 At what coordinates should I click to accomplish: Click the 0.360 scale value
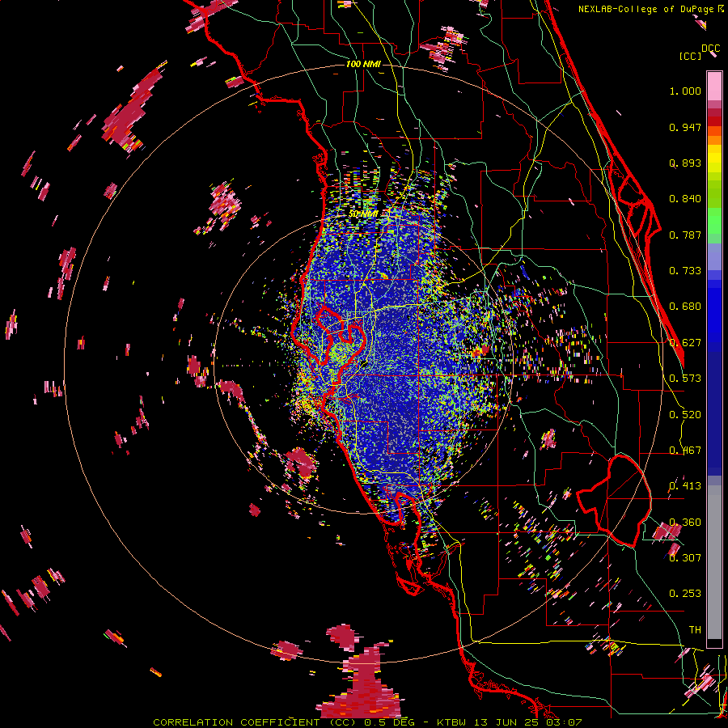click(x=685, y=523)
